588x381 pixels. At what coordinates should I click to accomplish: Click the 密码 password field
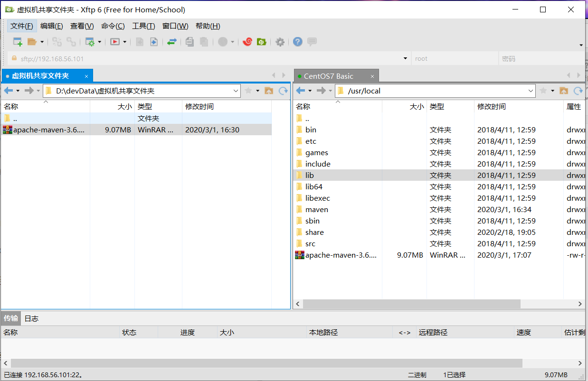541,59
